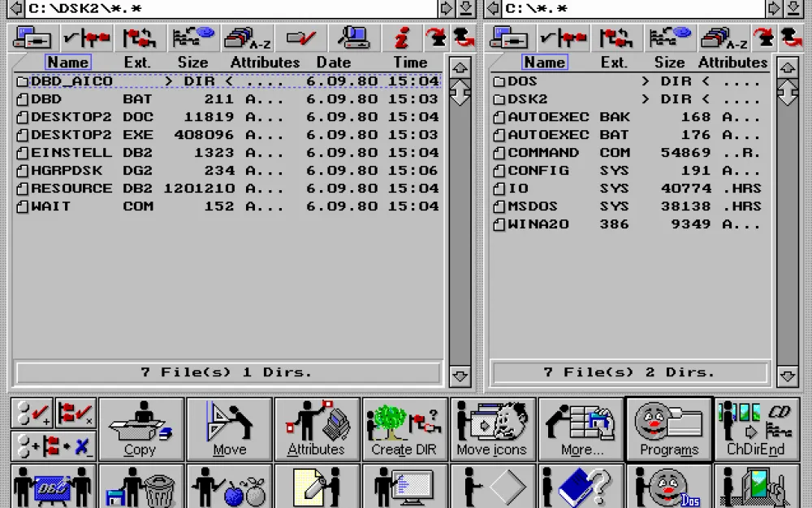Select the DBD_AICO directory in left panel
Image resolution: width=812 pixels, height=508 pixels.
point(228,80)
